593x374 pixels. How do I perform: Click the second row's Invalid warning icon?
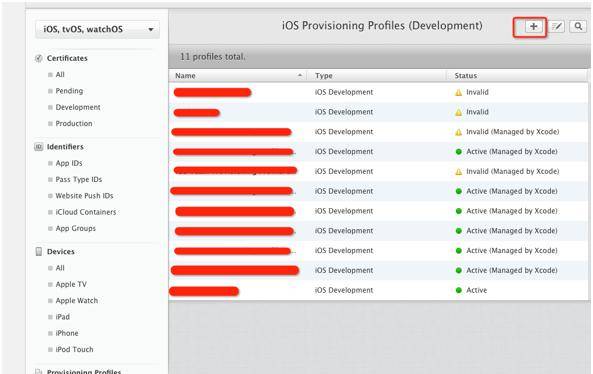click(458, 112)
